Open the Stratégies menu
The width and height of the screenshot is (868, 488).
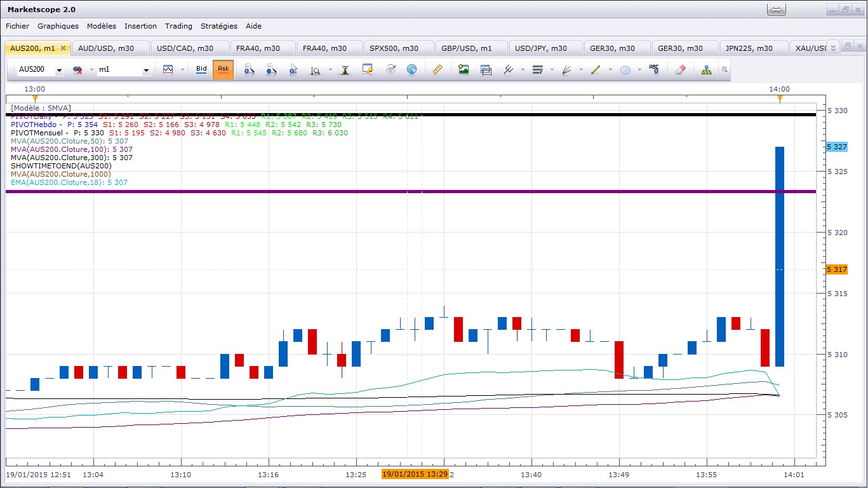click(x=218, y=26)
